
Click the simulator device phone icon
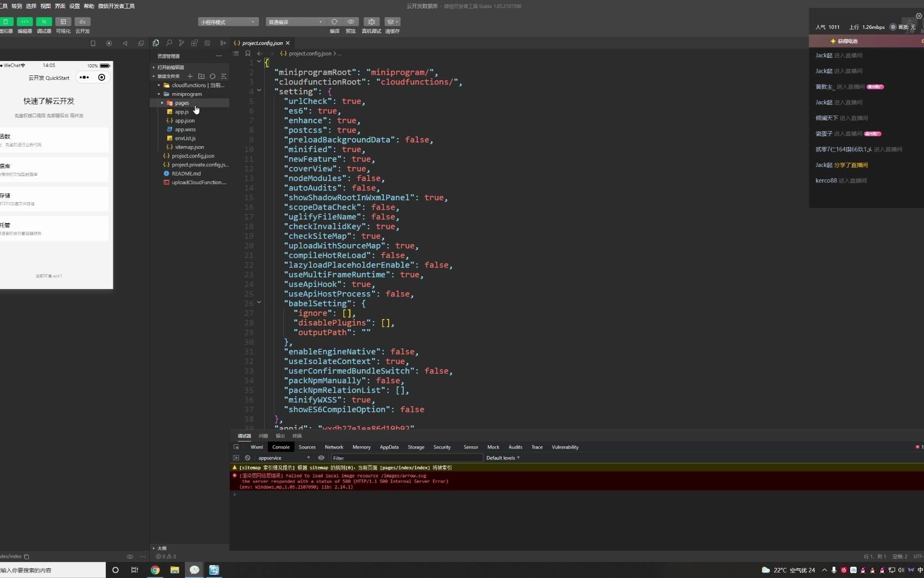click(x=93, y=43)
